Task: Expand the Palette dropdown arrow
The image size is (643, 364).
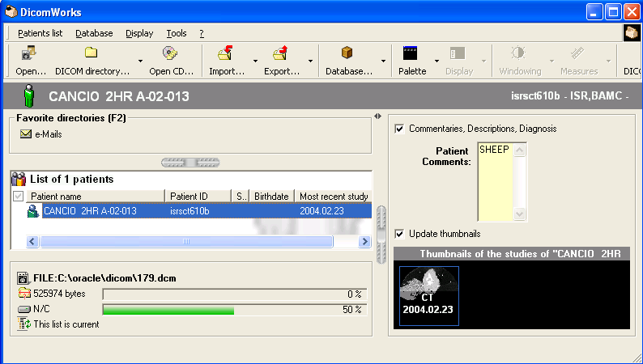Action: click(x=436, y=61)
